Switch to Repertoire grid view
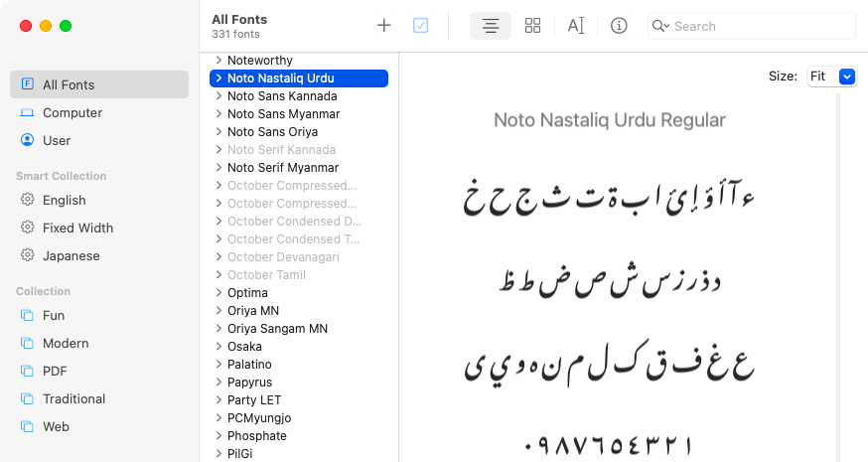 (532, 26)
